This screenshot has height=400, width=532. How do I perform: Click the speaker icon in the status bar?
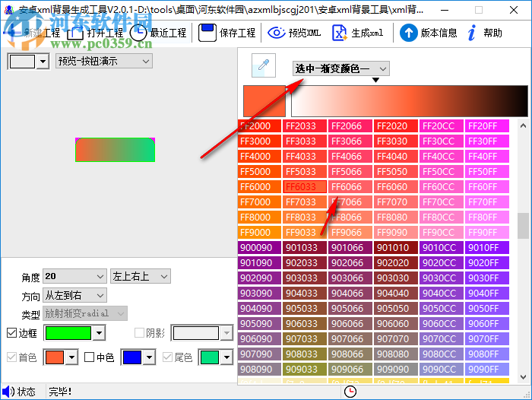[8, 392]
